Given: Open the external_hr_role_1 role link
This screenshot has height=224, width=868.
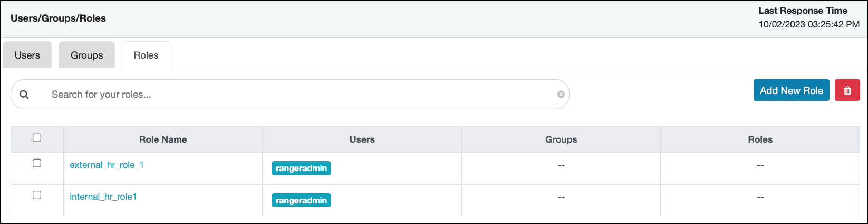Looking at the screenshot, I should (x=107, y=165).
